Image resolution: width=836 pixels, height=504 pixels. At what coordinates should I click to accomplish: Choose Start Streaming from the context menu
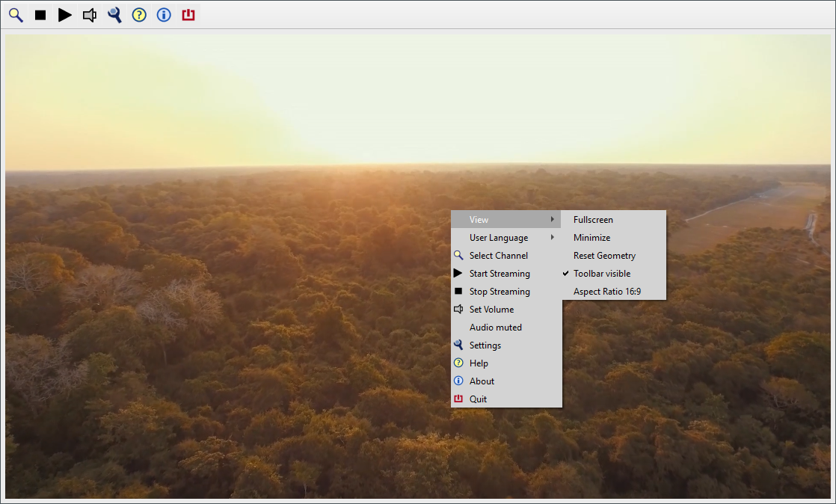tap(500, 274)
